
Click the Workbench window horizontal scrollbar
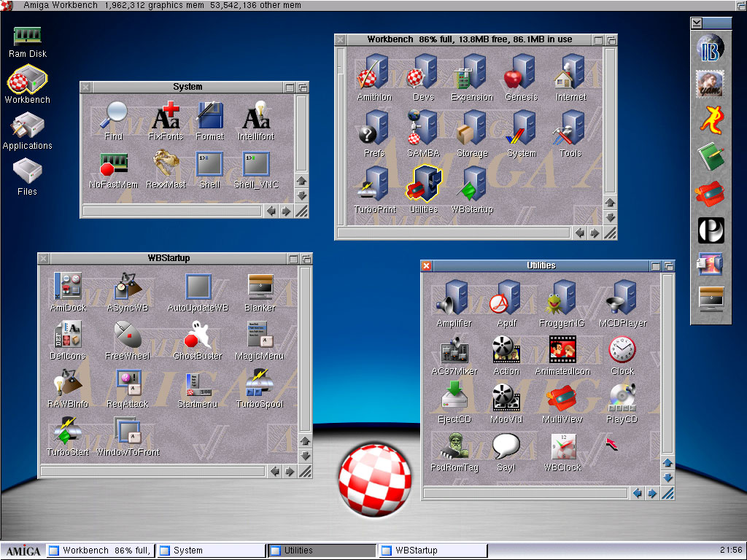[452, 233]
